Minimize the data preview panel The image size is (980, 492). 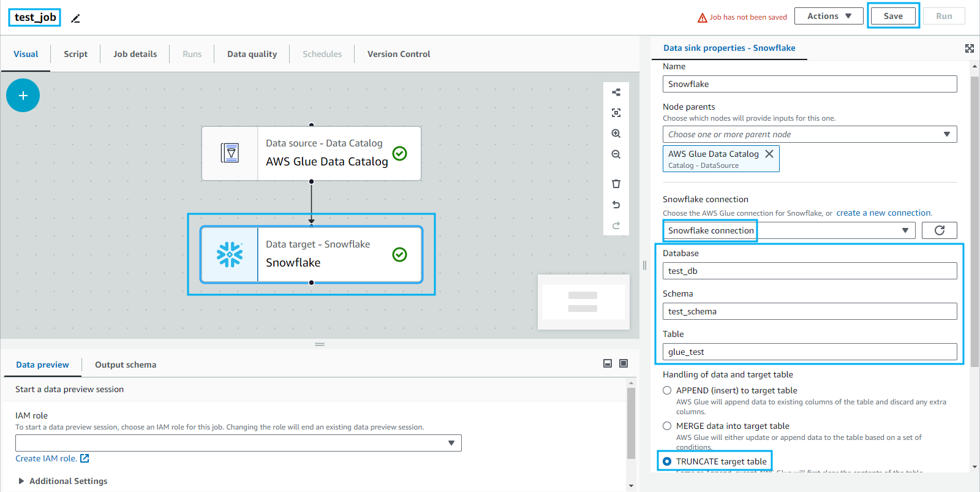pyautogui.click(x=608, y=363)
